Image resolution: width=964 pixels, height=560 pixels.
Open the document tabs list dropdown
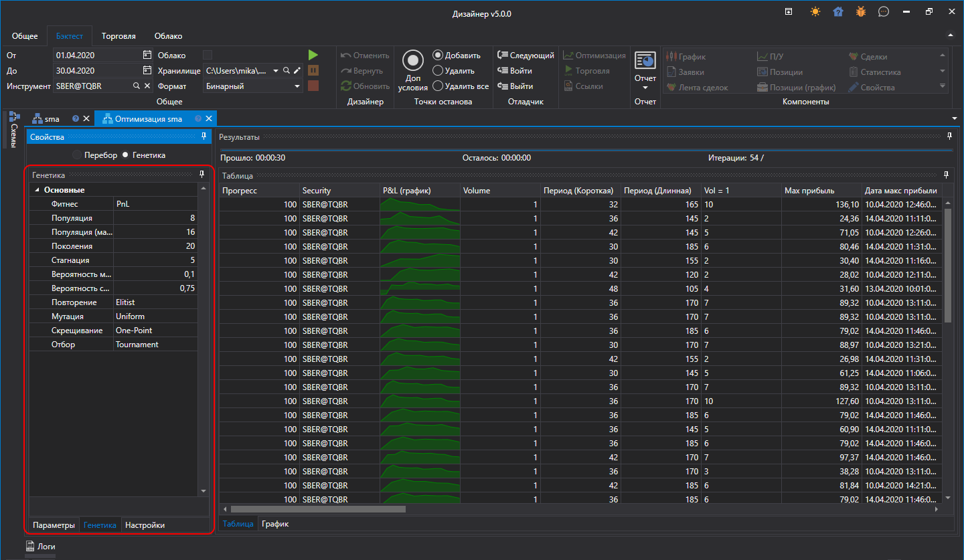[954, 118]
